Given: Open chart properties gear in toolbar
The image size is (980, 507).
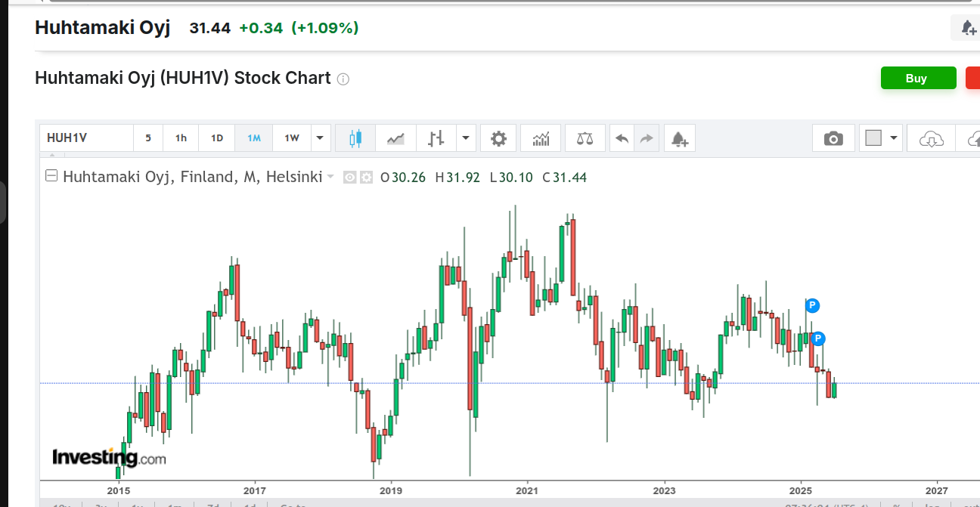Looking at the screenshot, I should click(498, 138).
